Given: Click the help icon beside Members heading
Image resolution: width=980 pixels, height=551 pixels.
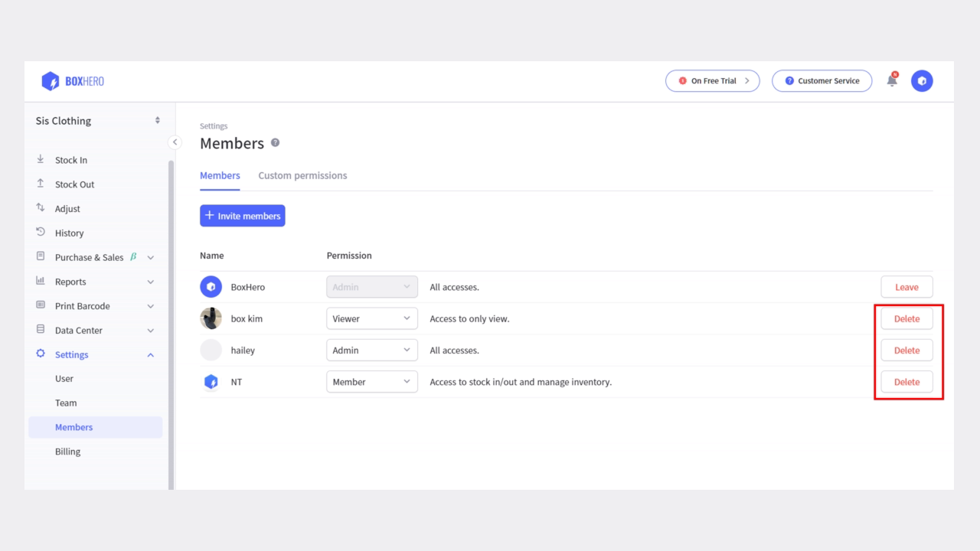Looking at the screenshot, I should click(x=275, y=142).
